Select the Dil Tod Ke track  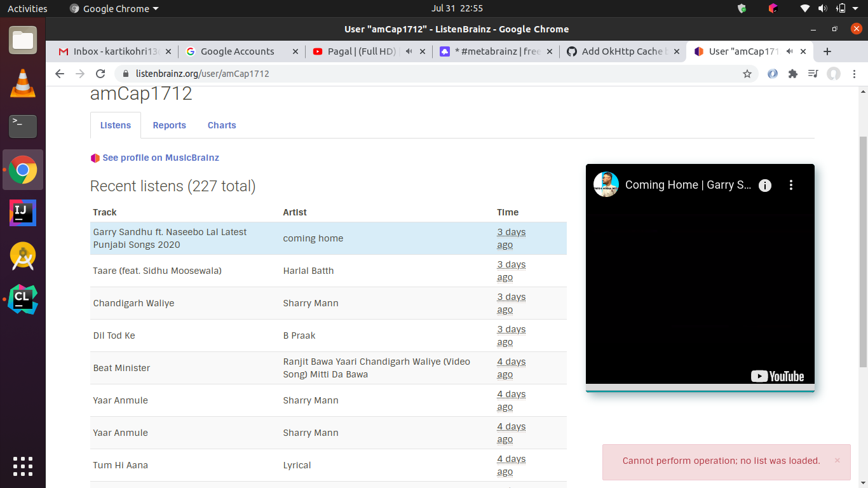(114, 335)
